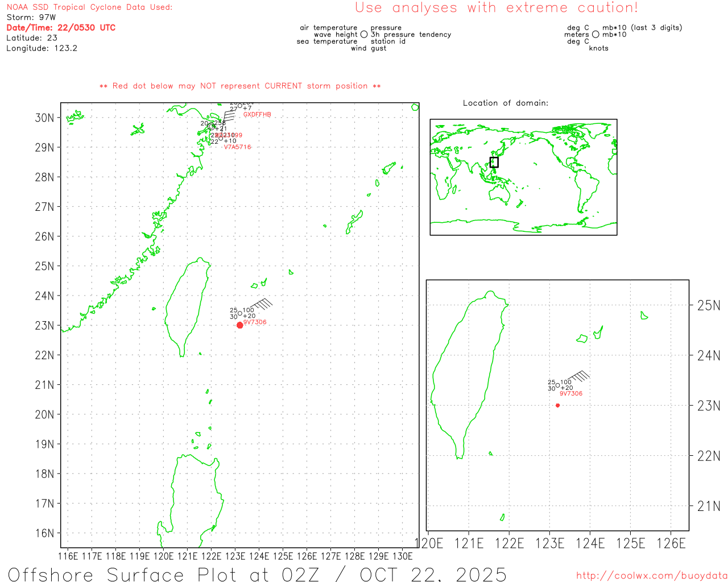Click the Offshore Surface Plot title text

[x=257, y=573]
